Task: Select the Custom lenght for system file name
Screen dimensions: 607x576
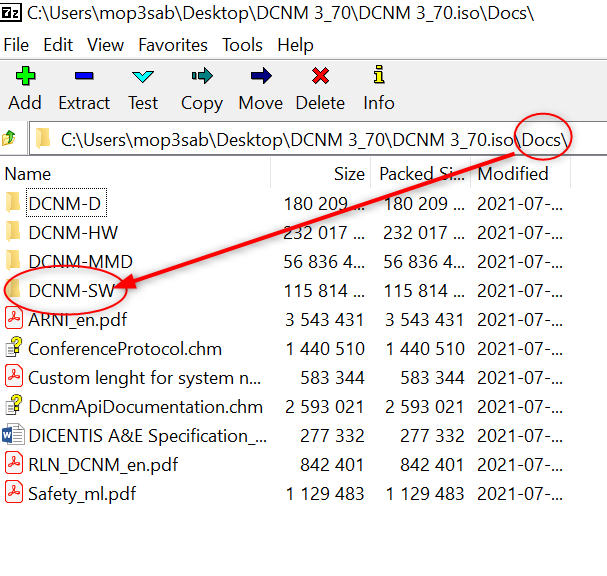Action: point(144,378)
